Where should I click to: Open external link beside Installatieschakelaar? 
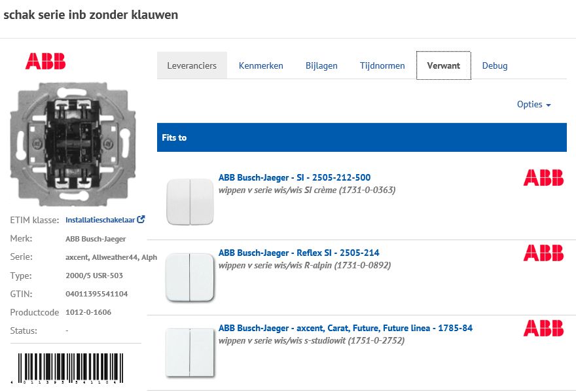click(141, 219)
